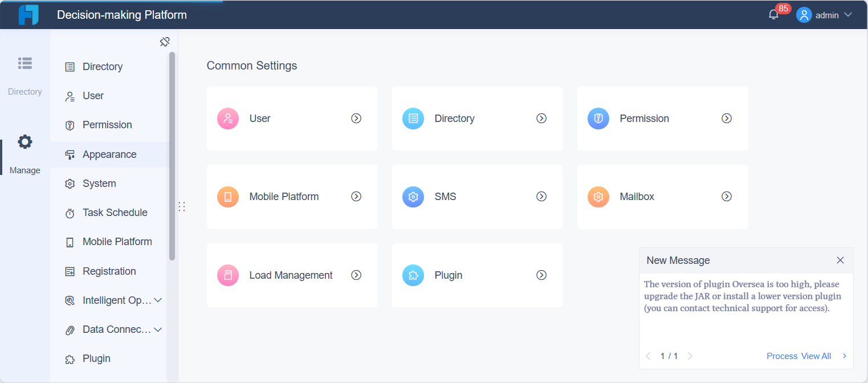Open the User card arrow

point(356,119)
